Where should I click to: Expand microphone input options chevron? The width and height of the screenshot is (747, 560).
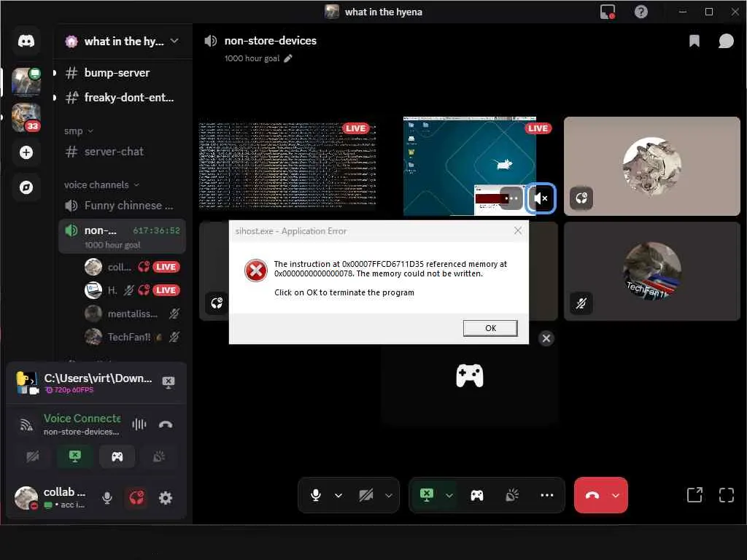[x=338, y=495]
